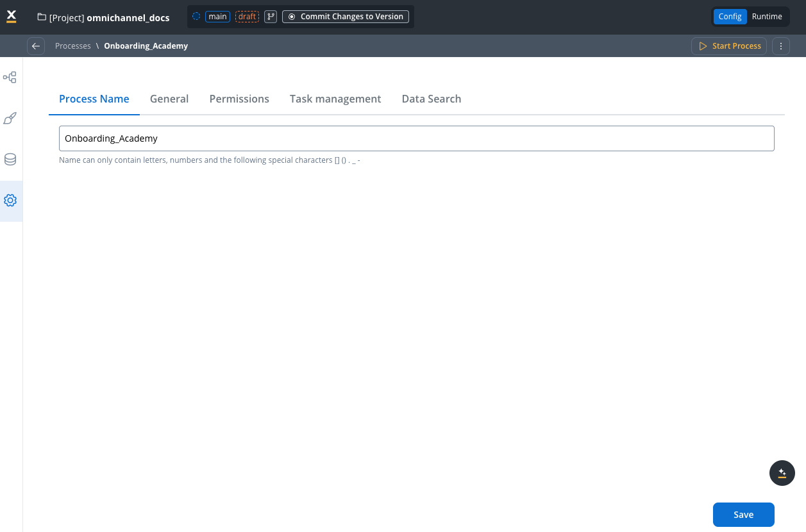The image size is (806, 532).
Task: Enable Config mode
Action: pyautogui.click(x=730, y=16)
